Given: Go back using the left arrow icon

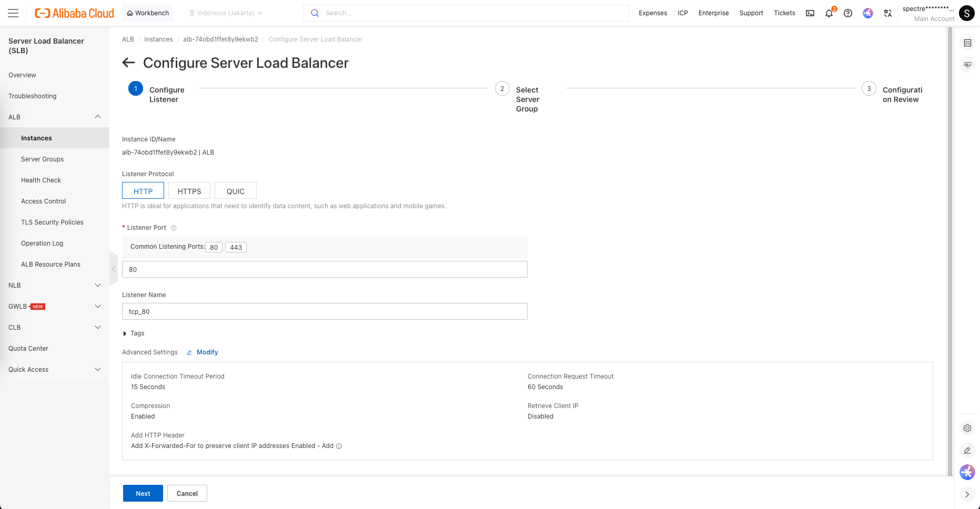Looking at the screenshot, I should click(128, 63).
